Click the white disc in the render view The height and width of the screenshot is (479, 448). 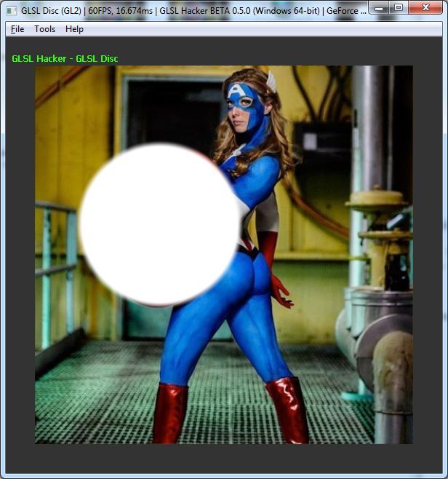(x=159, y=224)
